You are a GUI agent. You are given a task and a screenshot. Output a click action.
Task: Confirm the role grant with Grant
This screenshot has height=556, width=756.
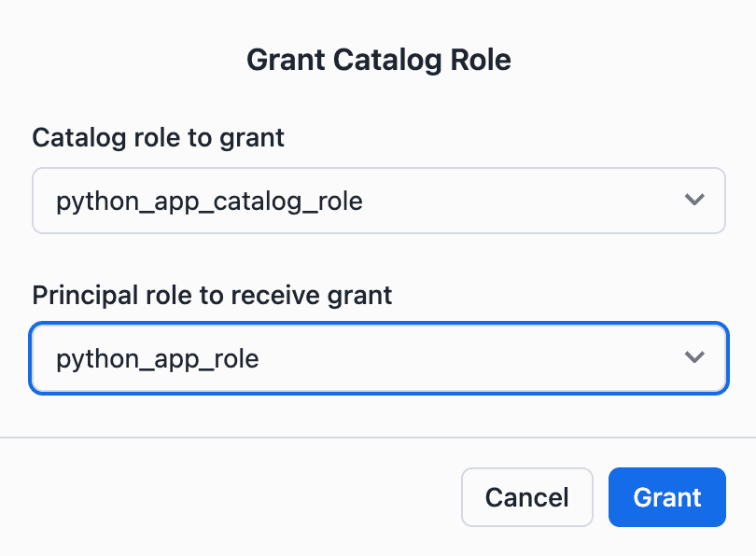pyautogui.click(x=666, y=497)
